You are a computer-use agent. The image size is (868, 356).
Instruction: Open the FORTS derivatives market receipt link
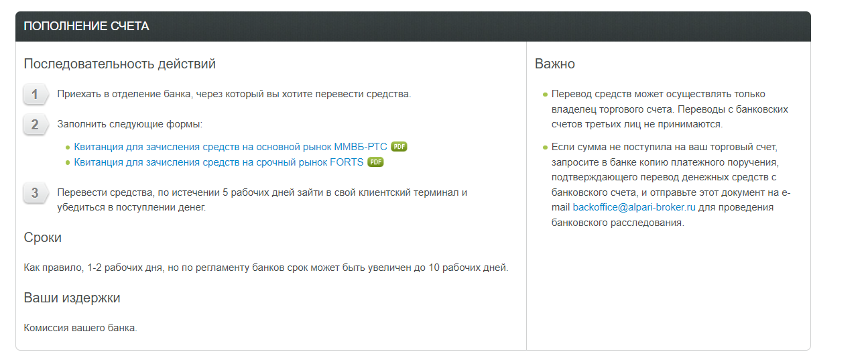tap(219, 162)
